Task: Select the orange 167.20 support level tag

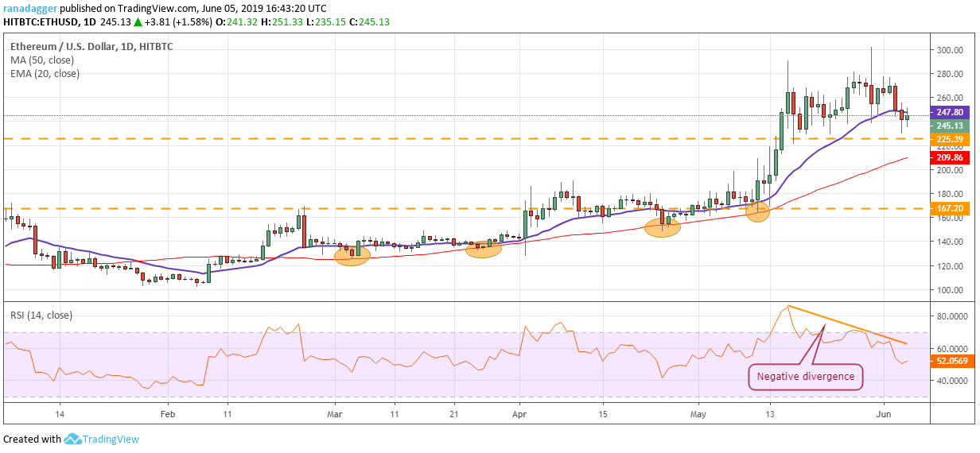Action: pos(950,208)
